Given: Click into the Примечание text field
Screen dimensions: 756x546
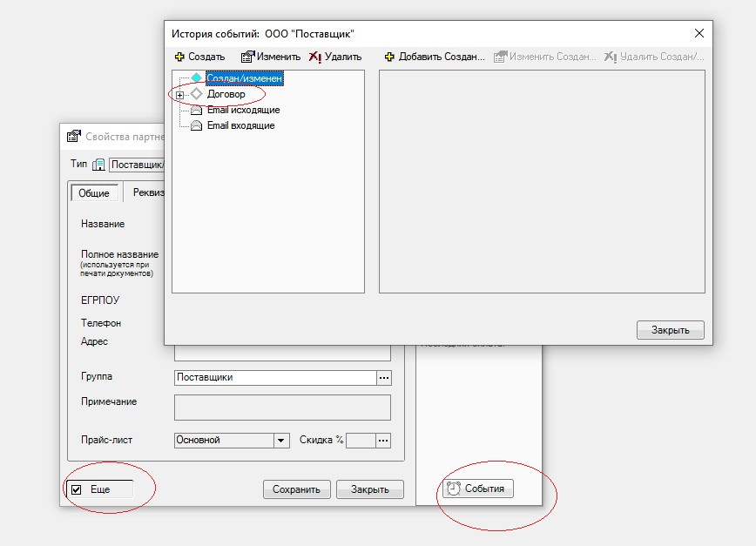Looking at the screenshot, I should [x=282, y=408].
